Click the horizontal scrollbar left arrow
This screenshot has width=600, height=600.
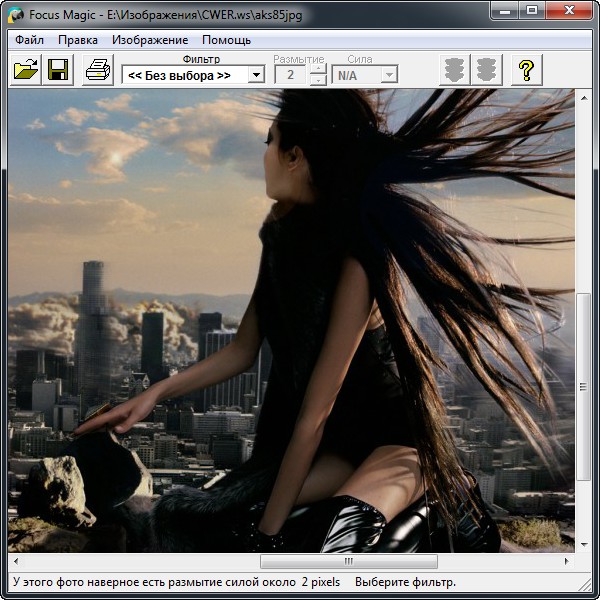[x=16, y=562]
